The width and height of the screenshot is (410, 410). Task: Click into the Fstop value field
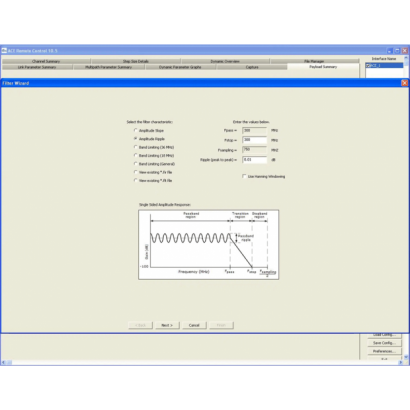click(x=254, y=140)
